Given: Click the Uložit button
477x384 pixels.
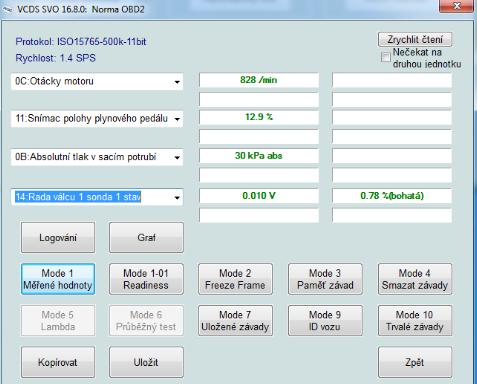Looking at the screenshot, I should click(146, 362).
